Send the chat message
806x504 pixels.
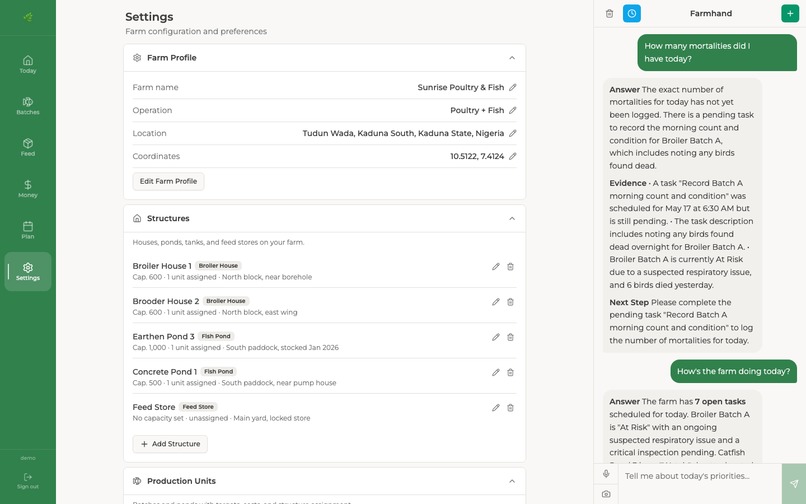pyautogui.click(x=794, y=483)
